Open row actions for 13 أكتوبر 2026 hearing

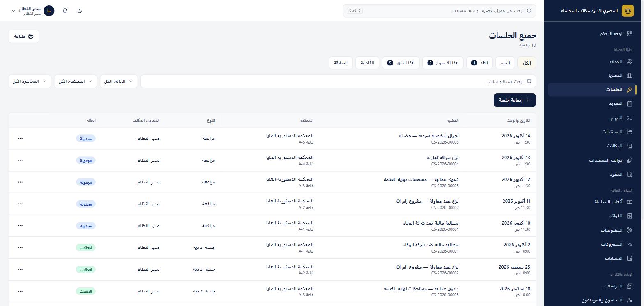21,160
